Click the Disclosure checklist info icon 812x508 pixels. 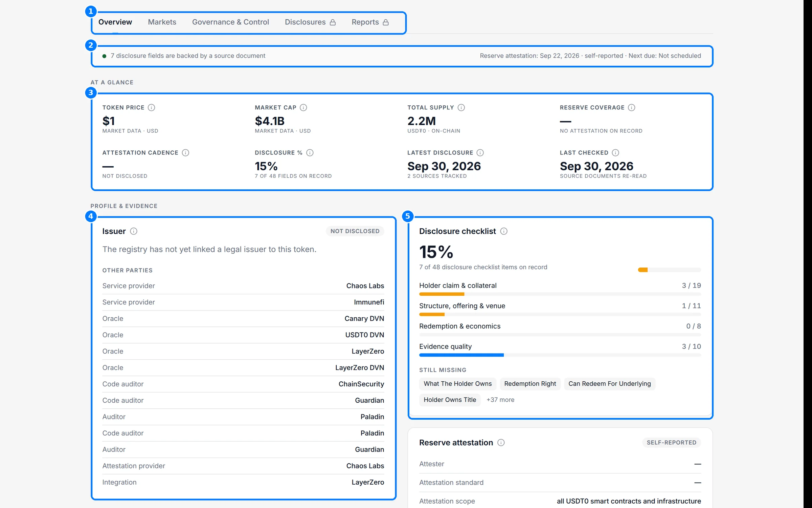tap(504, 231)
